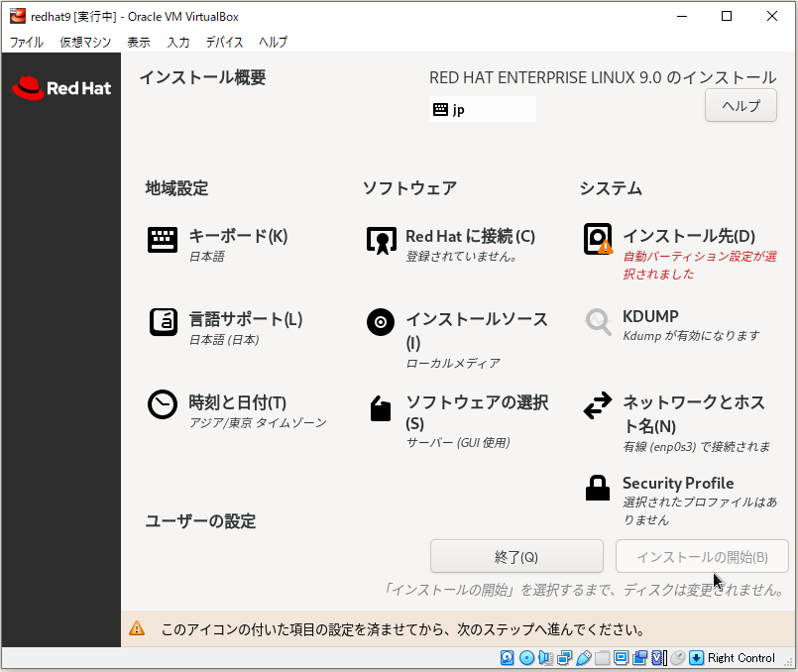The image size is (798, 672).
Task: Open the 仮想マシン menu
Action: (x=85, y=42)
